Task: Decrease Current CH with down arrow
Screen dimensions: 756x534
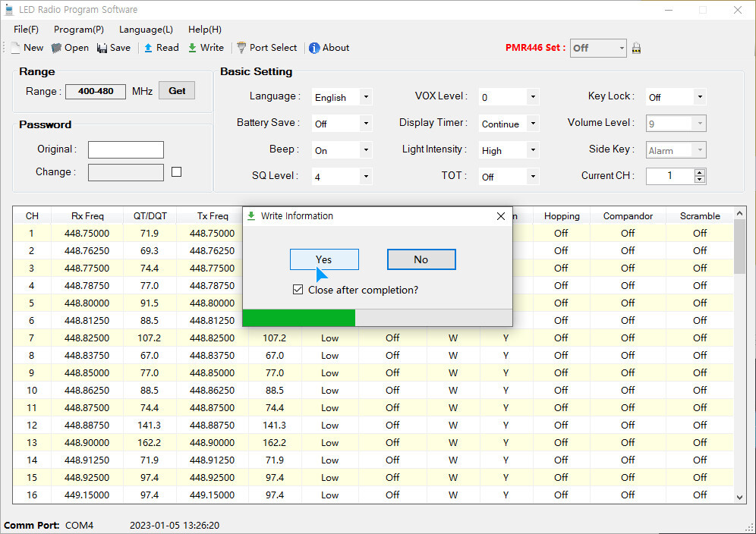Action: (700, 180)
